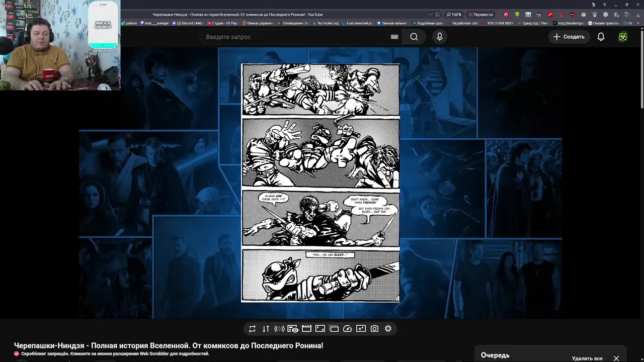Open the browser hamburger menu
The height and width of the screenshot is (362, 644).
[x=605, y=5]
